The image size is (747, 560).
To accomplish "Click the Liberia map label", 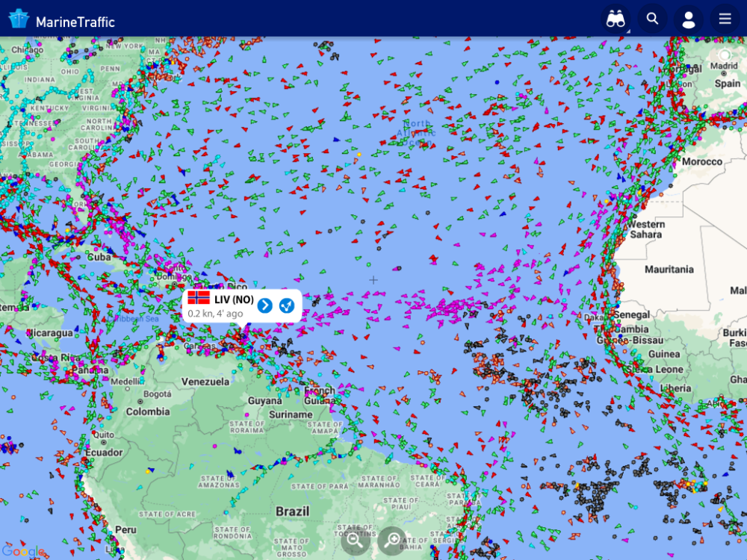I will [x=675, y=388].
